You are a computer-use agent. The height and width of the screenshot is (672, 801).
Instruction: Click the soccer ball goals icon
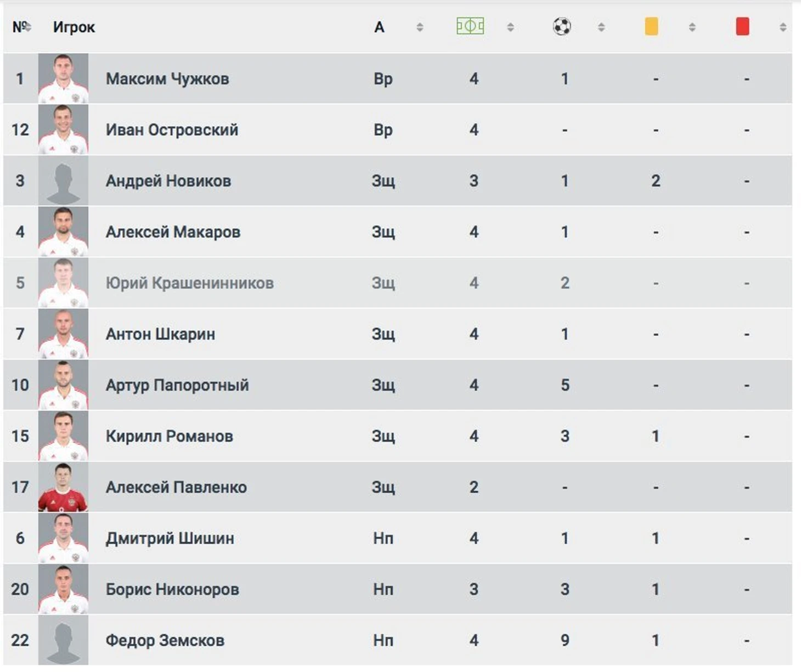tap(562, 26)
